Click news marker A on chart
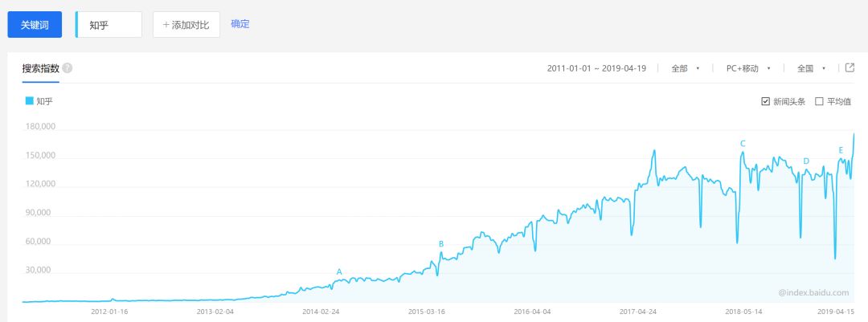868x322 pixels. pos(339,272)
